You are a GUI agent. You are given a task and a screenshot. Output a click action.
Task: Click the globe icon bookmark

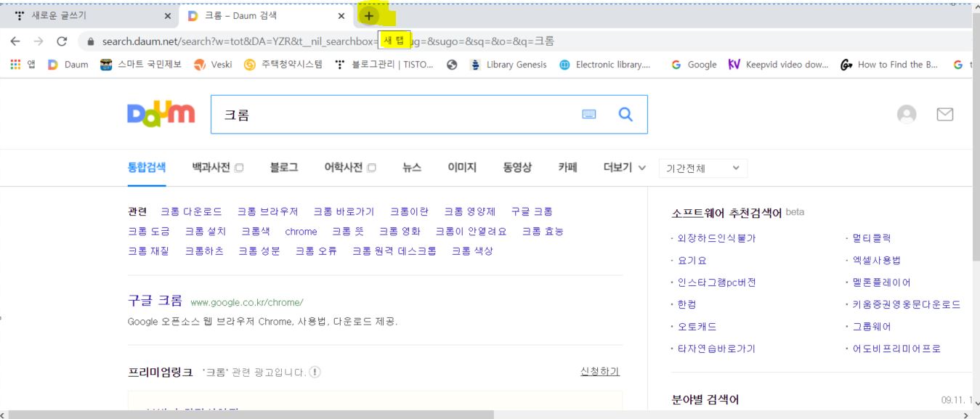pos(452,65)
